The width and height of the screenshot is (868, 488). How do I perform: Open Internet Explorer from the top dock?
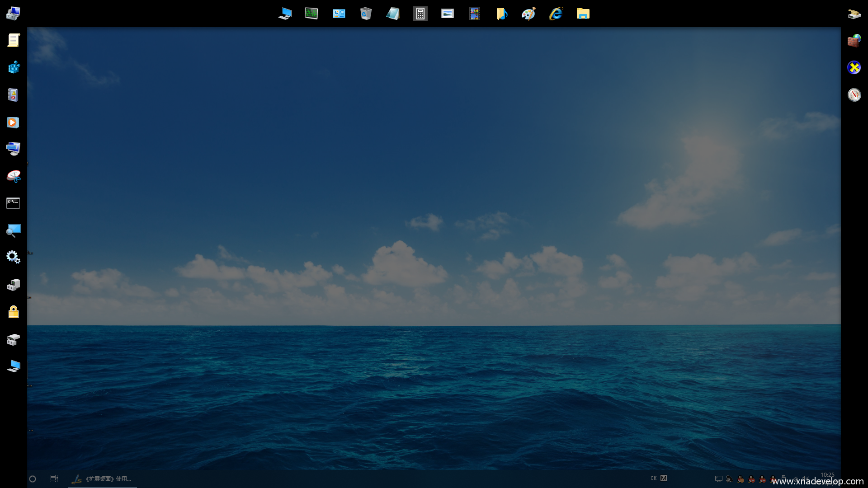coord(556,14)
